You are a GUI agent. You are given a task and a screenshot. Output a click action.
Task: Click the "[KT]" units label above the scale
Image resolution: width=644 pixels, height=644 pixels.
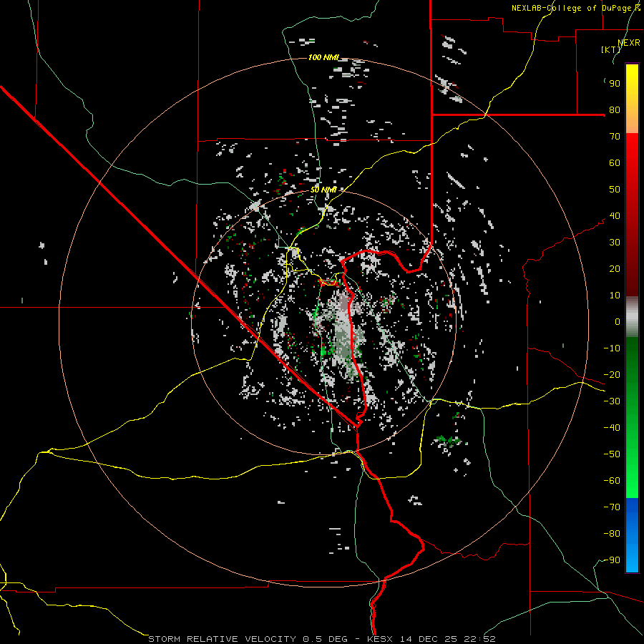611,49
